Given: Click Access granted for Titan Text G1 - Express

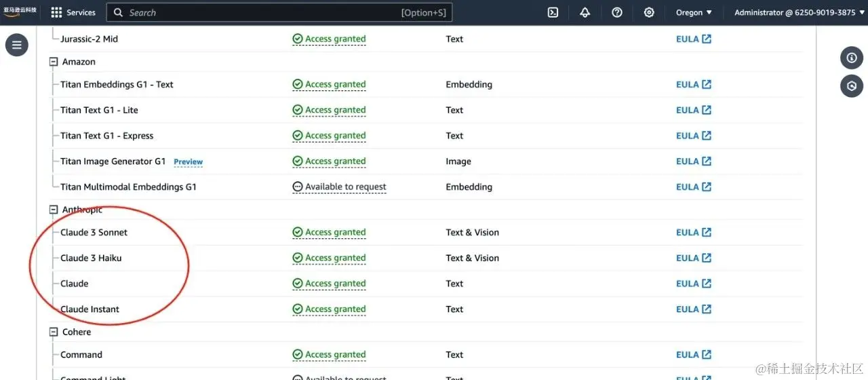Looking at the screenshot, I should [x=330, y=136].
